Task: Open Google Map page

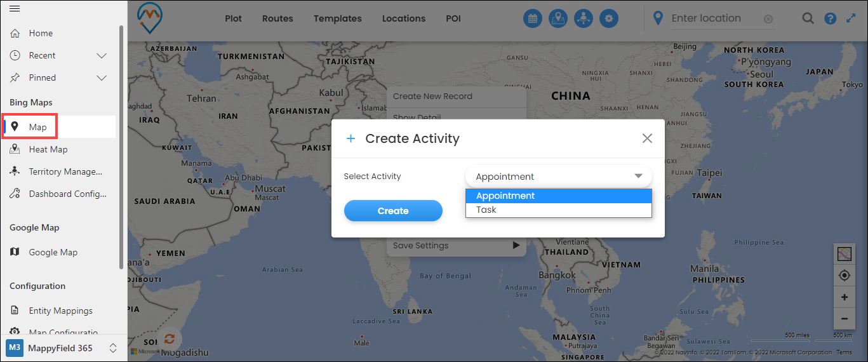Action: 53,252
